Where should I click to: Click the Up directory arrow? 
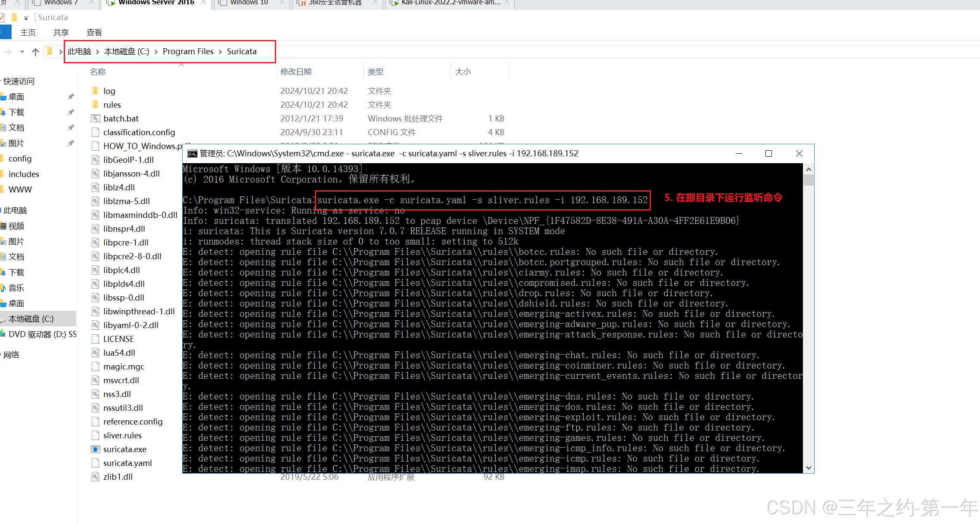click(35, 52)
